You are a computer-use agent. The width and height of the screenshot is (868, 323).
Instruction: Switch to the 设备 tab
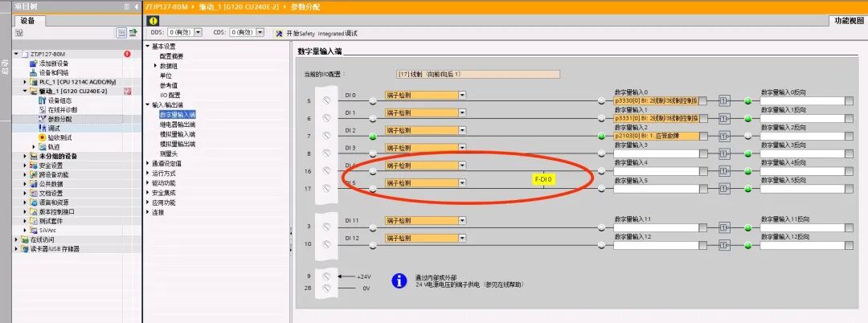[x=28, y=20]
